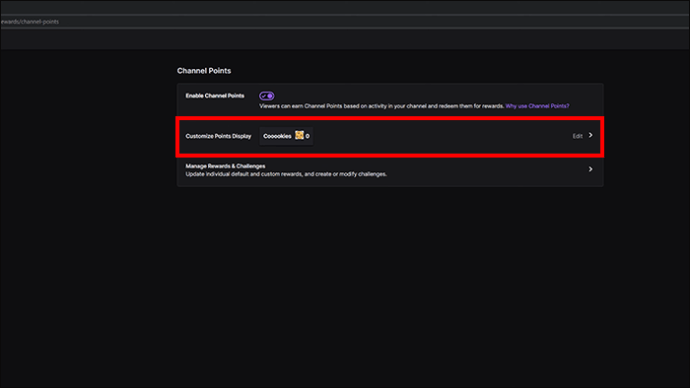Click the Channel Points page heading
Image resolution: width=690 pixels, height=388 pixels.
[204, 71]
